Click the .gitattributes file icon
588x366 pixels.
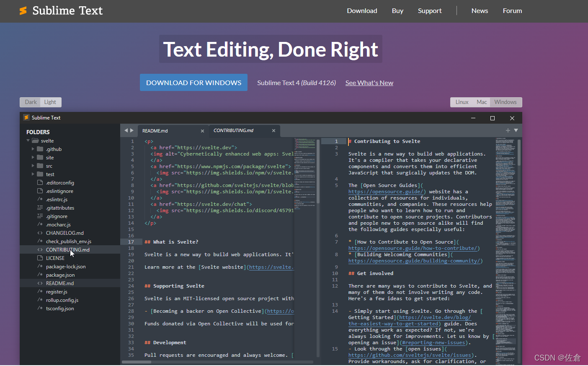pos(40,208)
